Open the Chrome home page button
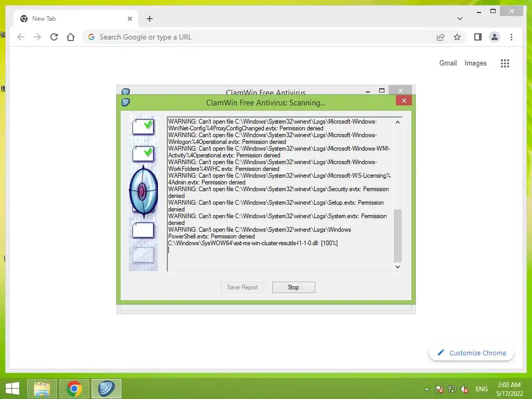 pyautogui.click(x=71, y=37)
